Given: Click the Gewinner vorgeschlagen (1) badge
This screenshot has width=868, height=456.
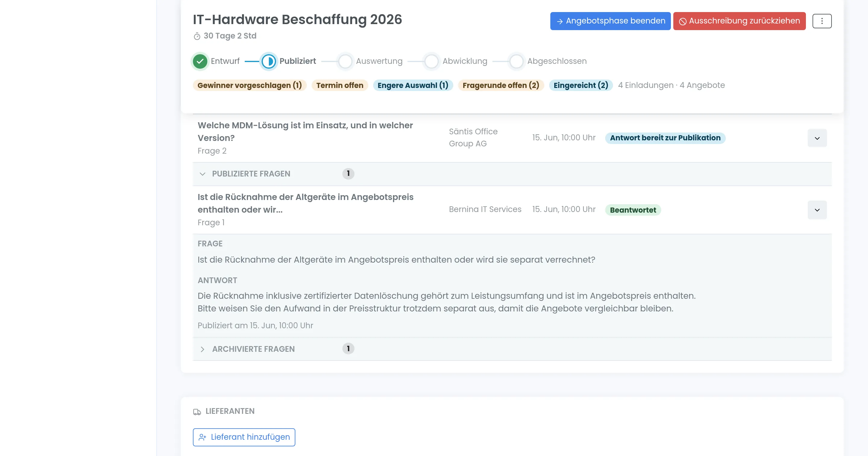Looking at the screenshot, I should 249,85.
